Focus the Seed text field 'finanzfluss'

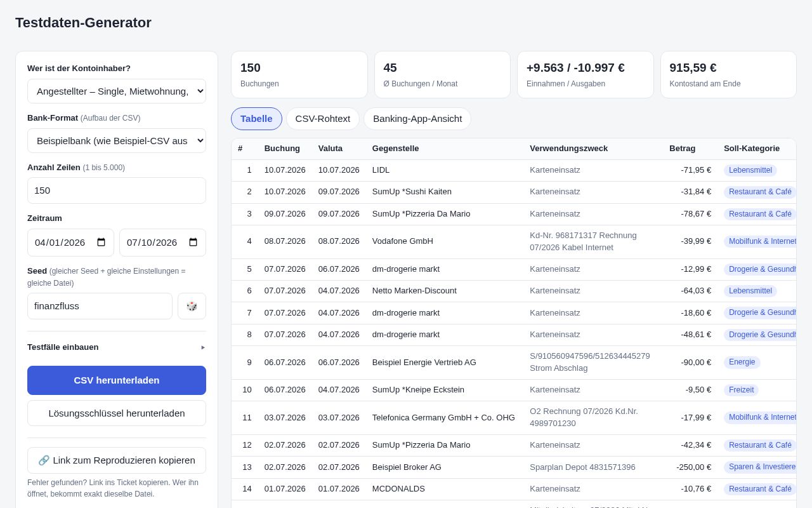(x=100, y=306)
